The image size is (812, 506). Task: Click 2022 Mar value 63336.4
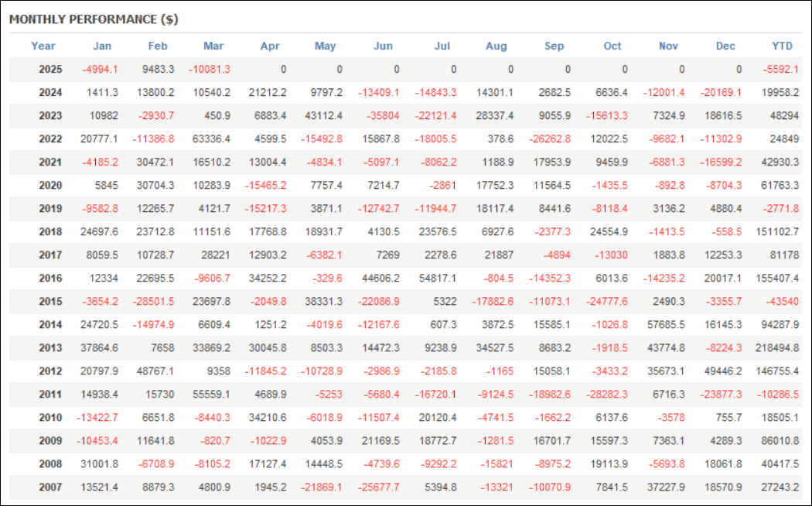pos(211,138)
